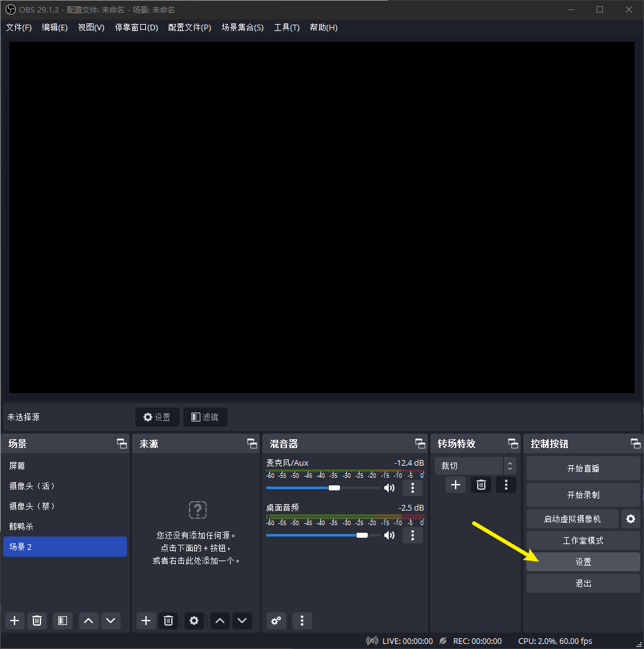Open the 配置文件(P) menu

click(190, 27)
